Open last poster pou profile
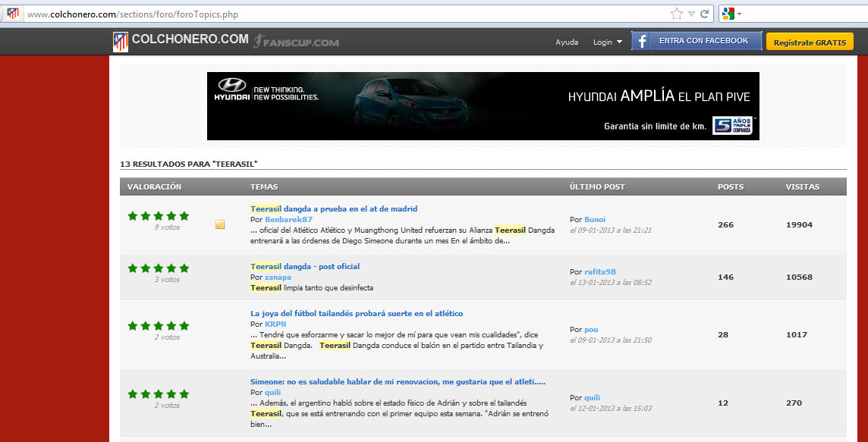The width and height of the screenshot is (868, 442). click(x=591, y=330)
